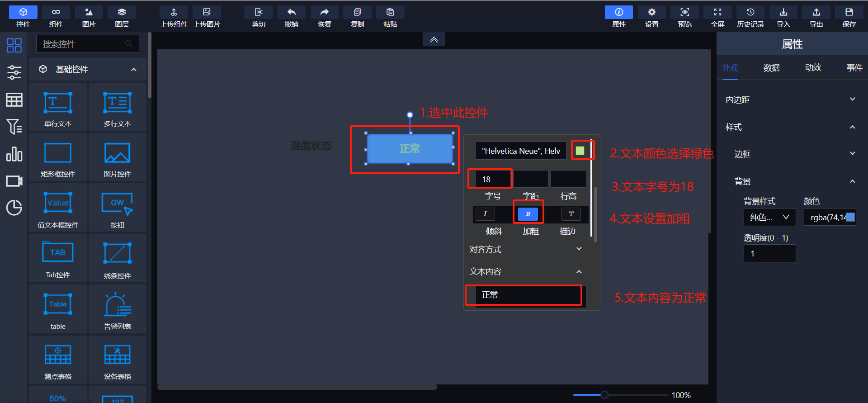
Task: Toggle 倾斜 italic text style
Action: point(485,214)
